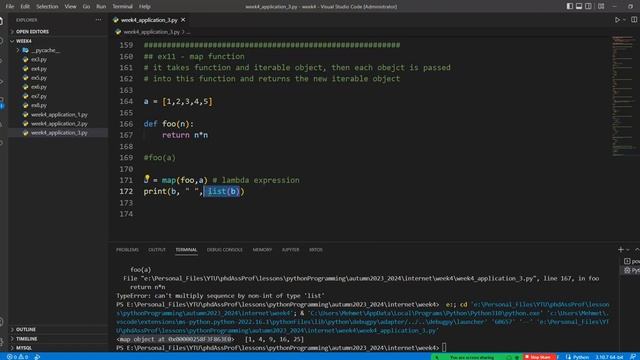Viewport: 640px width, 360px height.
Task: Select the week4_application_3.py editor tab
Action: [x=149, y=20]
